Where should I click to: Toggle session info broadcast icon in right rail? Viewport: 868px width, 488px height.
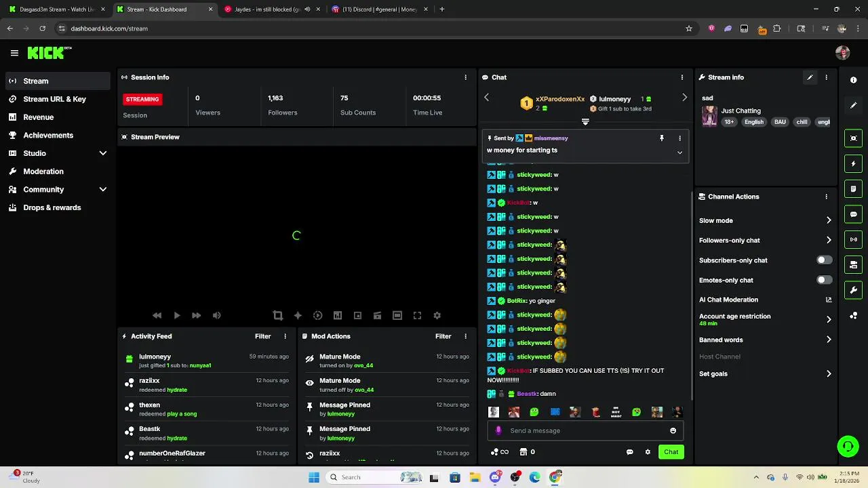click(x=853, y=239)
